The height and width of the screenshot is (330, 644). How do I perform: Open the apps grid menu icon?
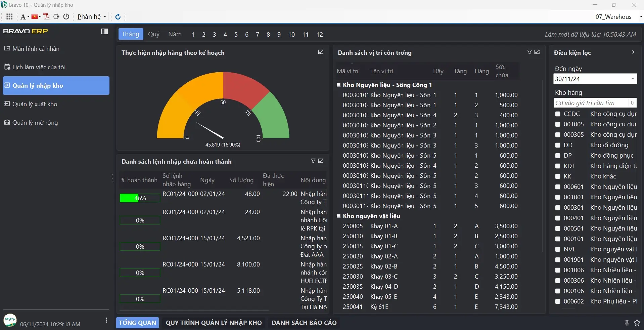[x=9, y=16]
